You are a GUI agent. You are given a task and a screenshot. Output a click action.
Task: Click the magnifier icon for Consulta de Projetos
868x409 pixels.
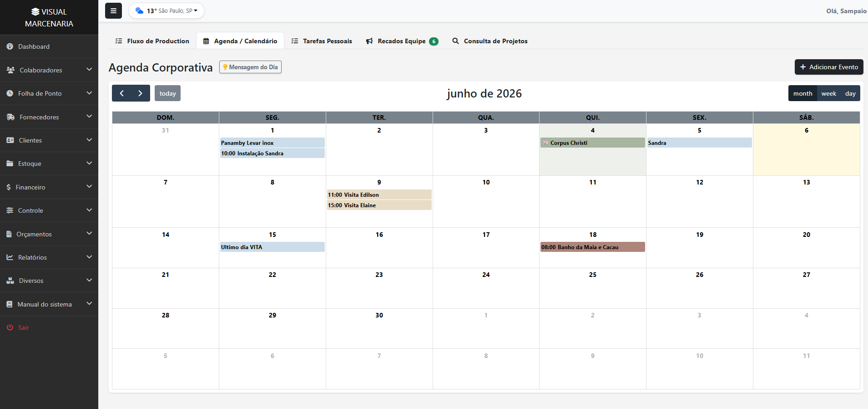(x=455, y=41)
